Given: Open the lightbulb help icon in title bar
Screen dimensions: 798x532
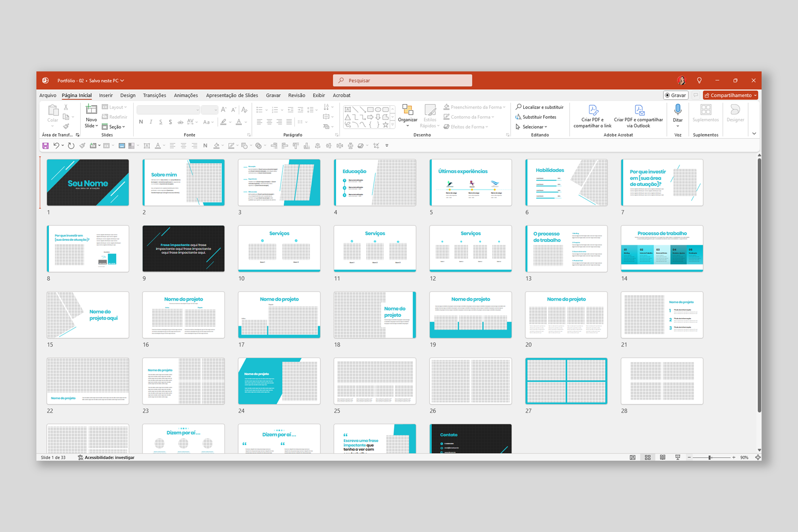Looking at the screenshot, I should point(699,80).
